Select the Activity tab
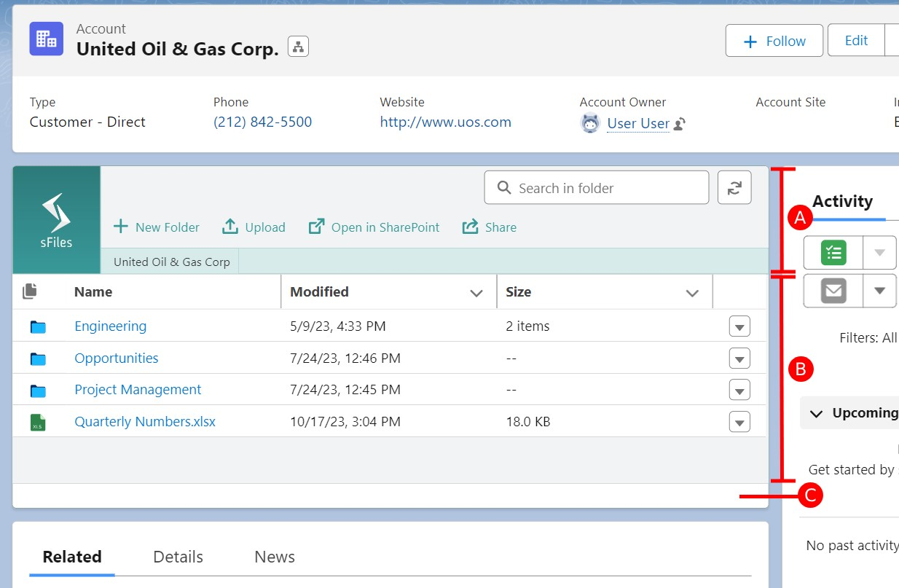 pos(843,202)
